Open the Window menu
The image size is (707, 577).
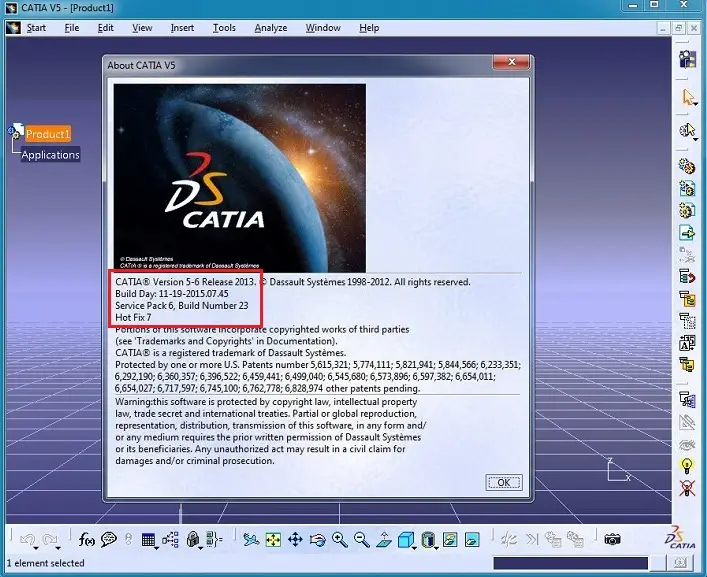coord(323,28)
